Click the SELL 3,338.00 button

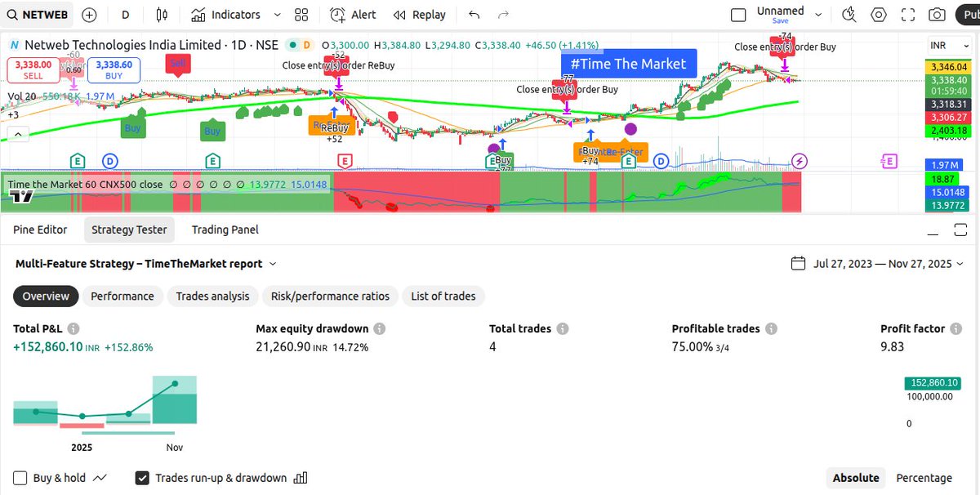pos(33,70)
